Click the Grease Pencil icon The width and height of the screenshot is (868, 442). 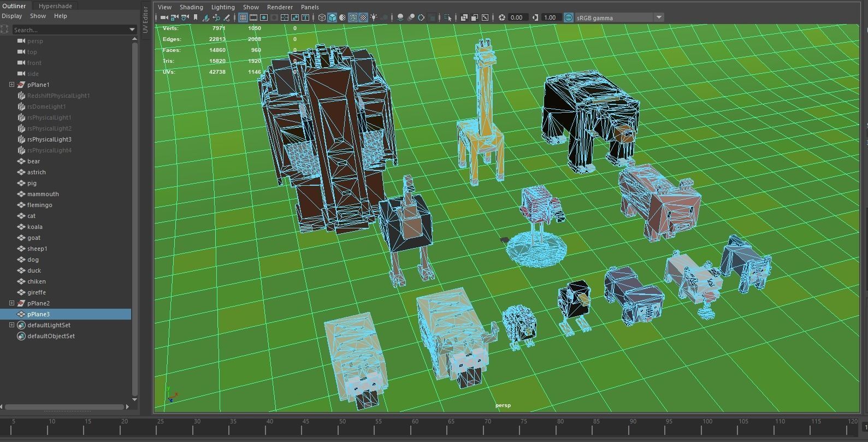(227, 17)
